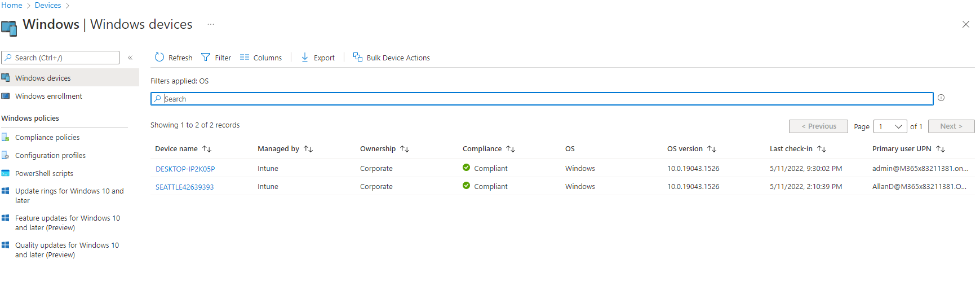Sort by Managed by arrows icon

(x=308, y=149)
